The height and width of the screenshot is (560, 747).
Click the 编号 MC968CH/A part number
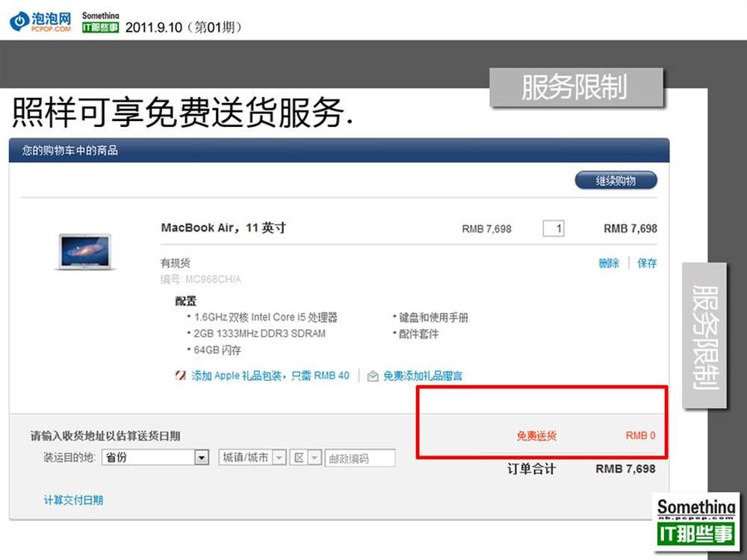coord(200,279)
